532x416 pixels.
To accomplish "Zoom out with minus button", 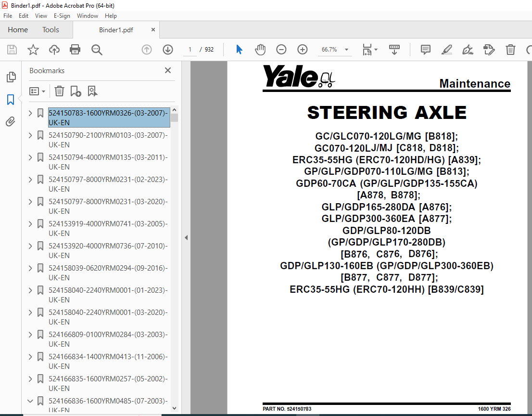I will pos(281,50).
